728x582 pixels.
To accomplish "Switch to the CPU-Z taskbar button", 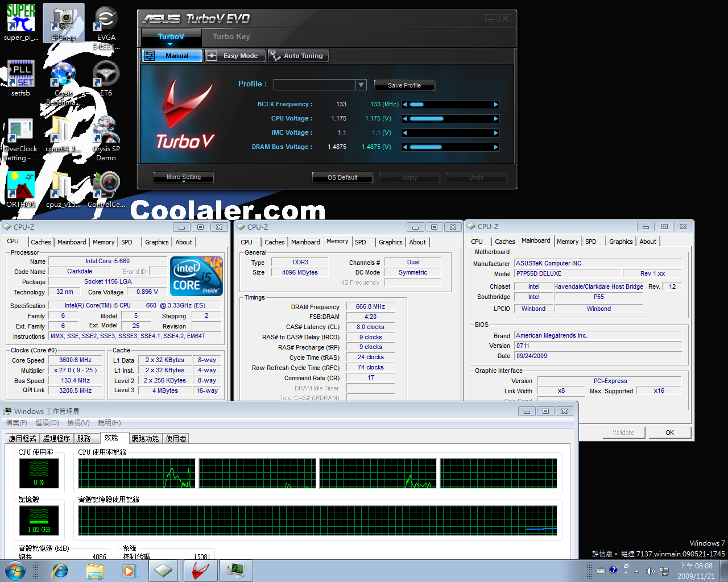I will click(164, 571).
